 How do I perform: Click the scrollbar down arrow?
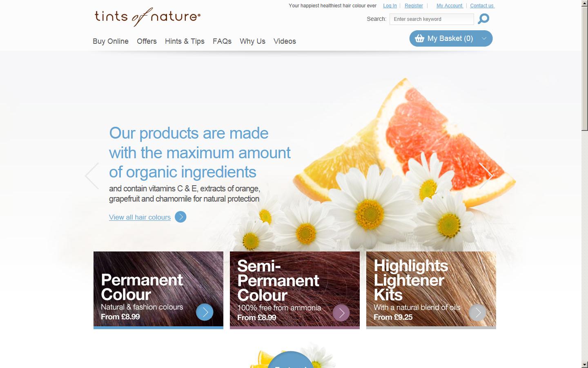[x=585, y=364]
